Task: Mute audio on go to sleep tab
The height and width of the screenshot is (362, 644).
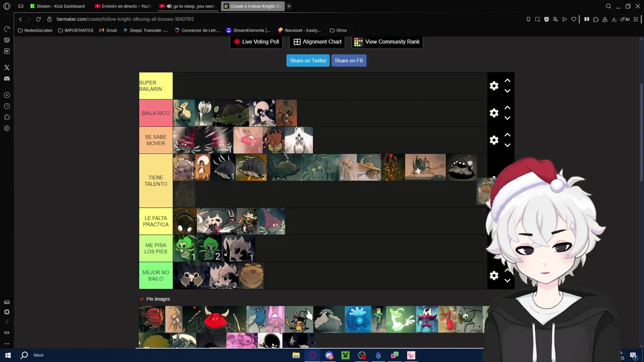Action: [x=170, y=6]
